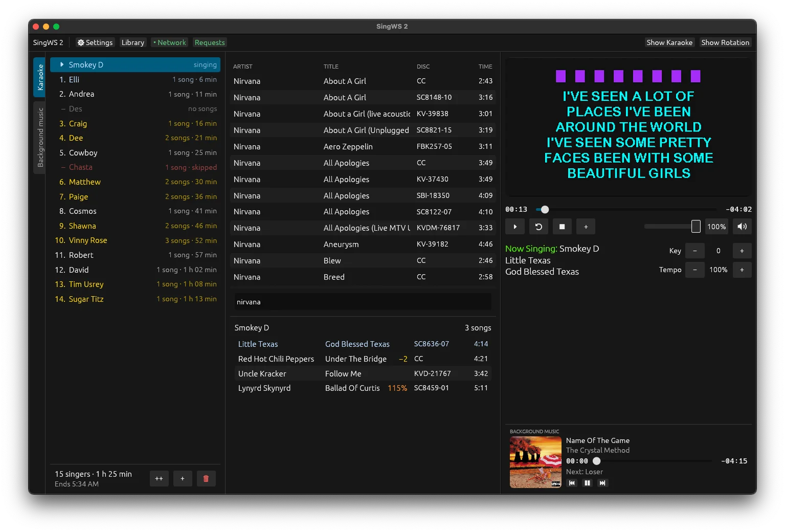Switch to the Karaoke side tab
The height and width of the screenshot is (532, 785).
click(x=39, y=77)
